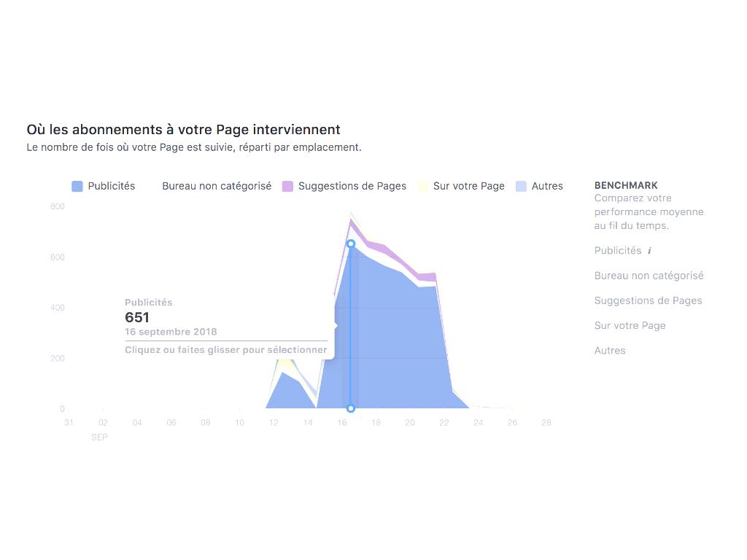
Task: Click the info icon beside benchmark Publicités
Action: [649, 251]
